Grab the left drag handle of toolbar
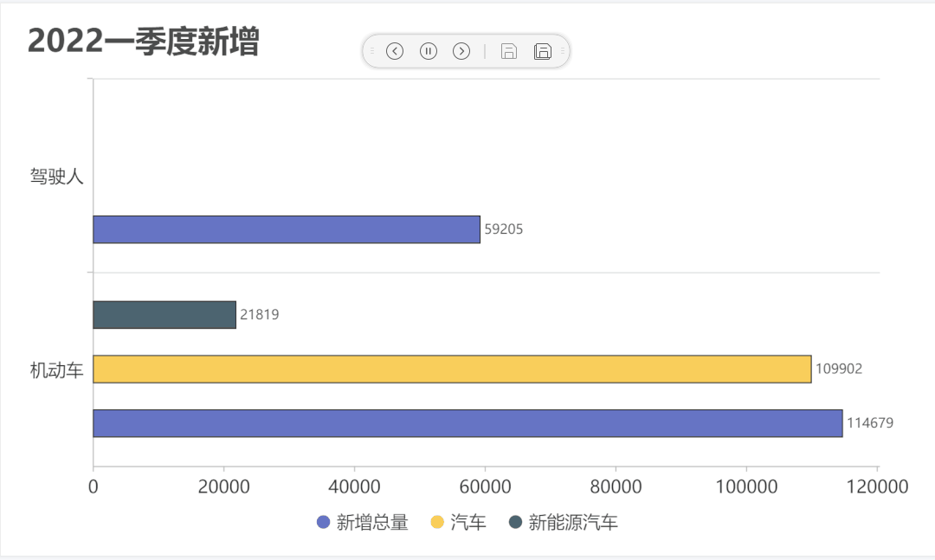 coord(372,51)
